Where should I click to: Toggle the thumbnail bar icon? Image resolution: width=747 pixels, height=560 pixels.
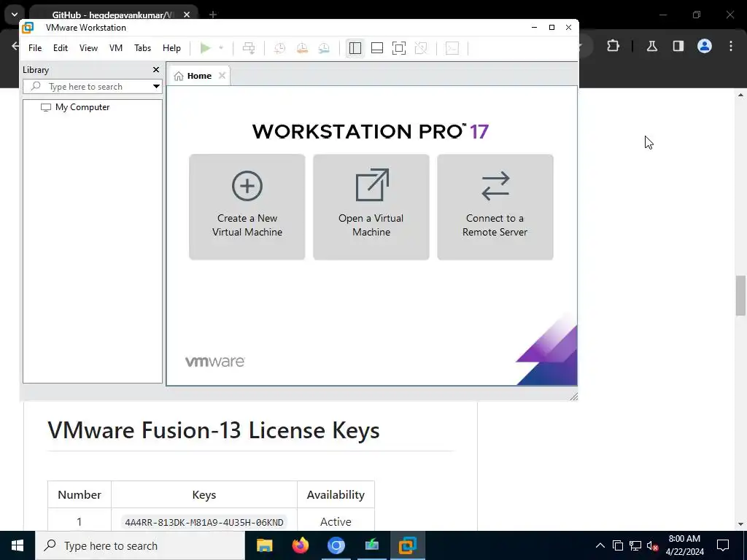click(377, 48)
